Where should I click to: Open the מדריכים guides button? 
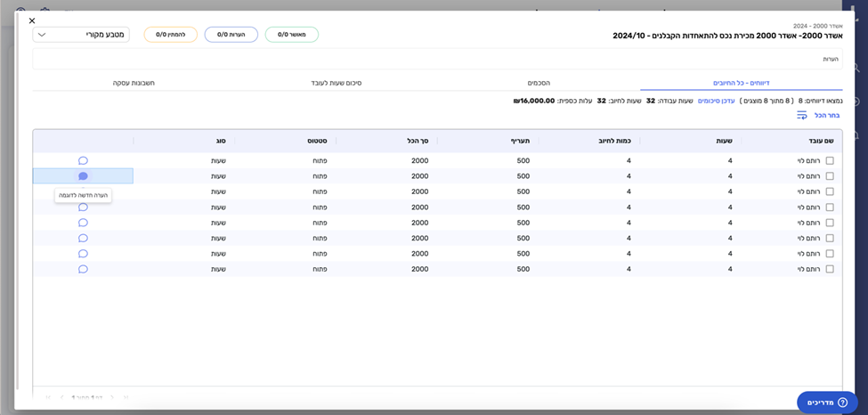(827, 403)
